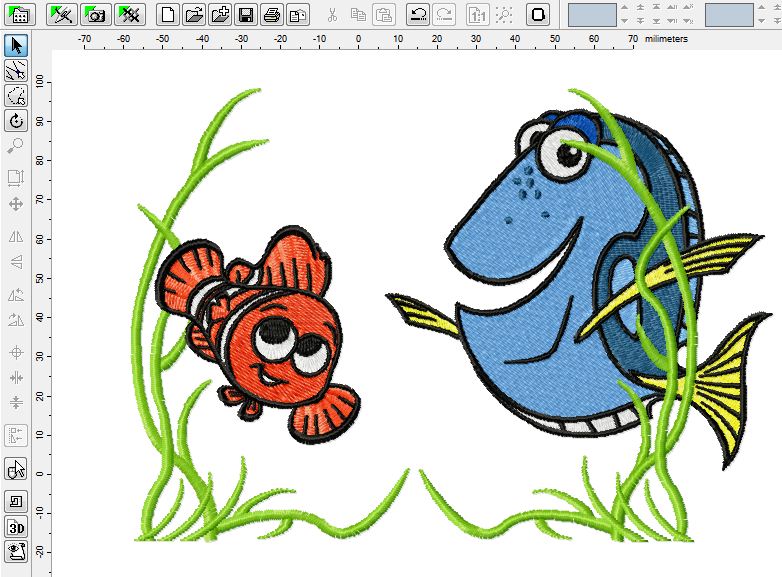Image resolution: width=782 pixels, height=577 pixels.
Task: Save the design using floppy disk icon
Action: 246,15
